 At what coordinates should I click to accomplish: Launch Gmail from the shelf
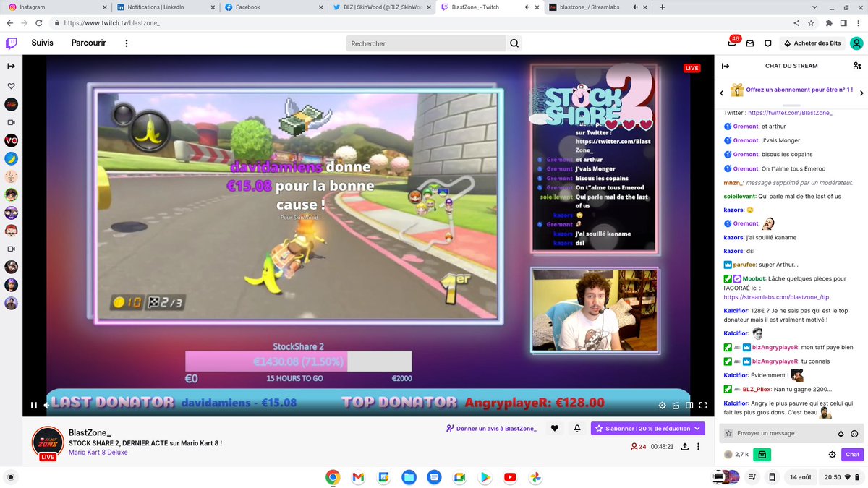click(x=358, y=477)
